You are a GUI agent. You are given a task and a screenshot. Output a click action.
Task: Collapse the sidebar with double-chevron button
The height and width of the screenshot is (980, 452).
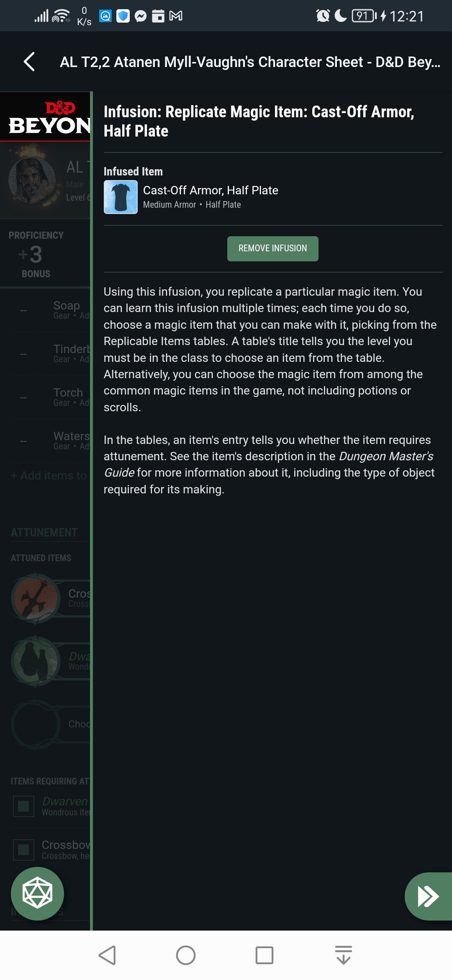pos(429,896)
